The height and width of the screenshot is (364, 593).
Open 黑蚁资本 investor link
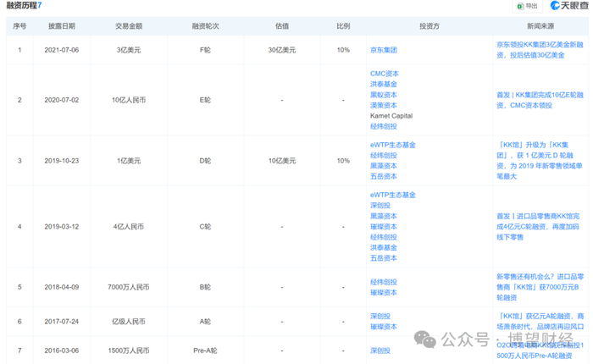(x=384, y=95)
